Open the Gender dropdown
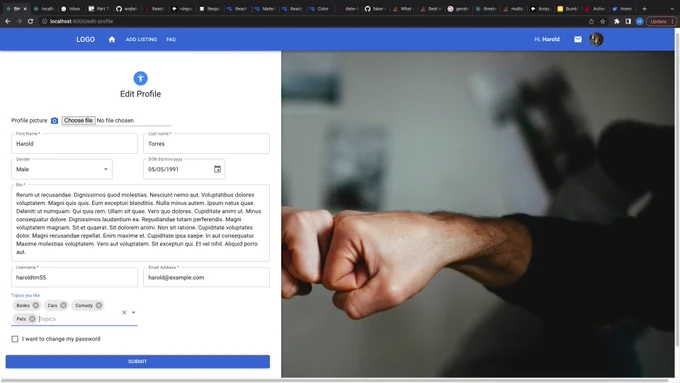 [62, 169]
